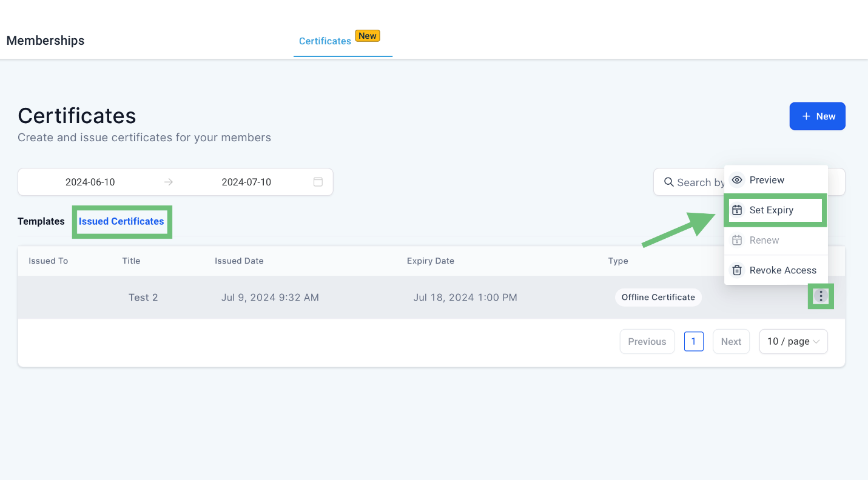The width and height of the screenshot is (868, 480).
Task: Switch to the Issued Certificates tab
Action: pos(121,221)
